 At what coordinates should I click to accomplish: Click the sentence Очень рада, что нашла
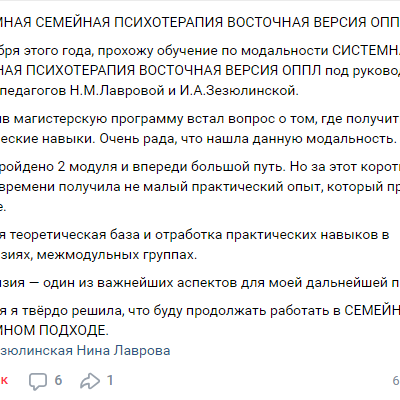click(248, 139)
